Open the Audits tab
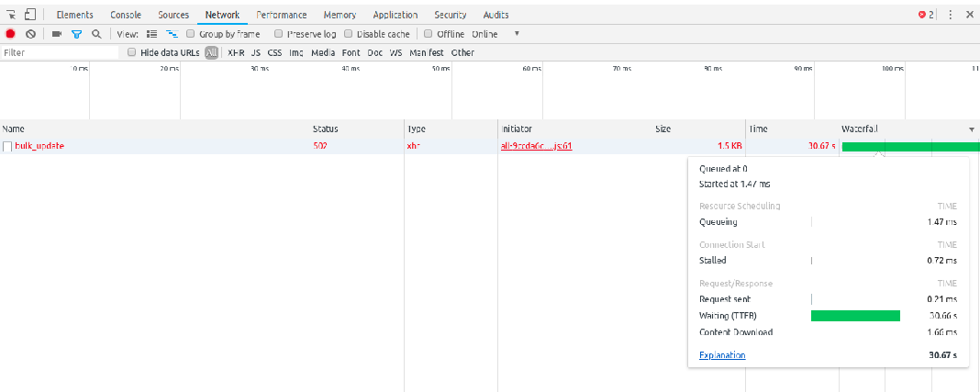This screenshot has width=980, height=392. click(x=496, y=15)
